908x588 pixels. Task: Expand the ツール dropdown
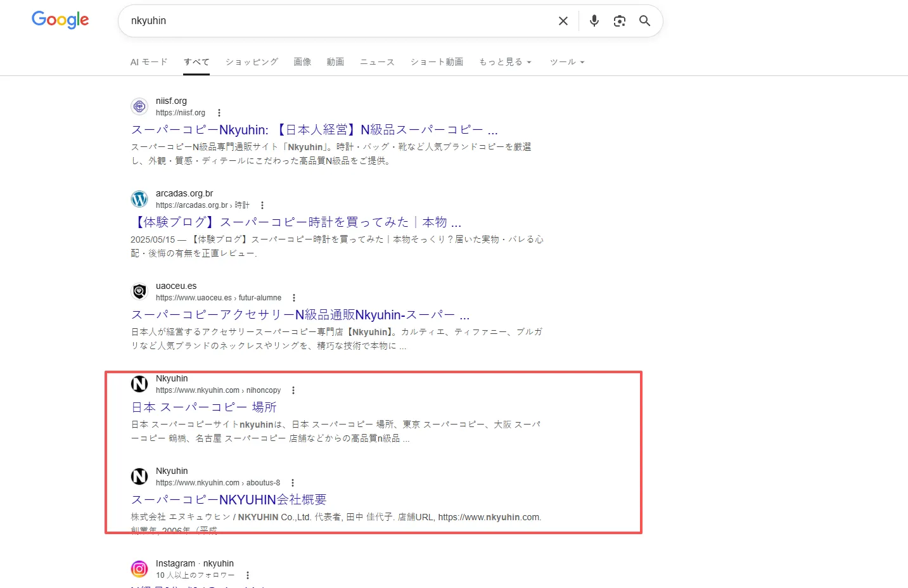pos(567,62)
